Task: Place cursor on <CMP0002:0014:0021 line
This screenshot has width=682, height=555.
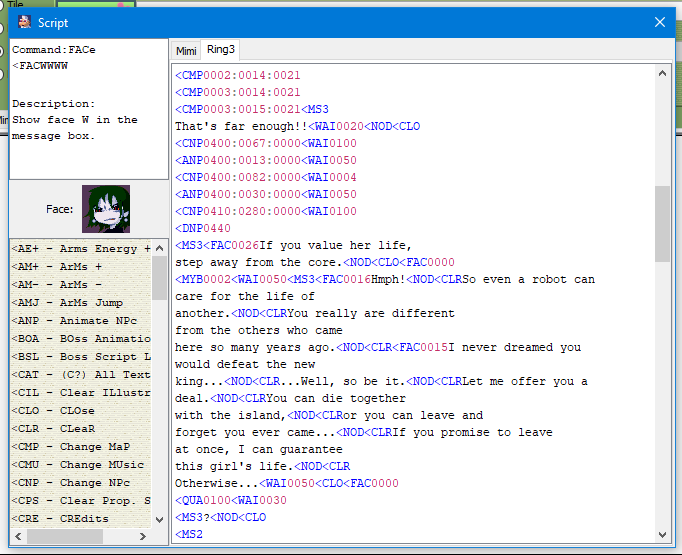Action: pos(237,75)
